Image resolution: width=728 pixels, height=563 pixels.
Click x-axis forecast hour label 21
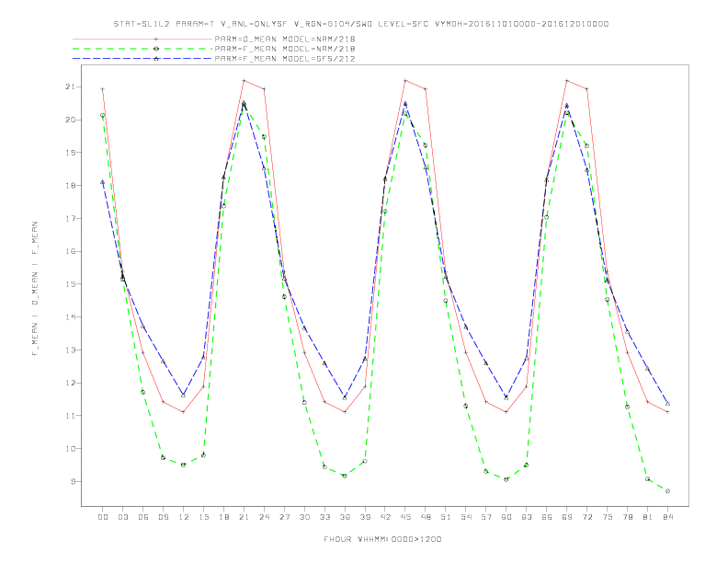[244, 517]
